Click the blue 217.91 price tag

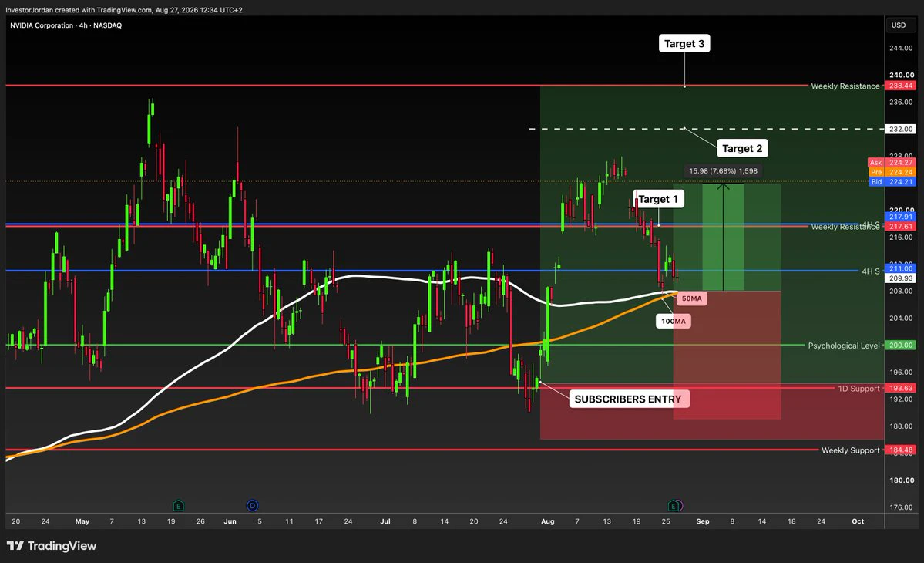pos(901,217)
